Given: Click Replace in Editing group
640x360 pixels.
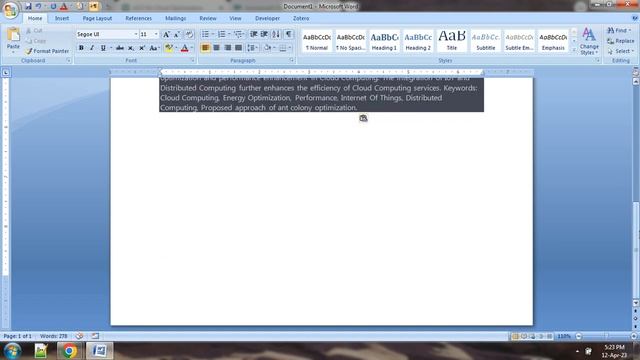Looking at the screenshot, I should 620,41.
